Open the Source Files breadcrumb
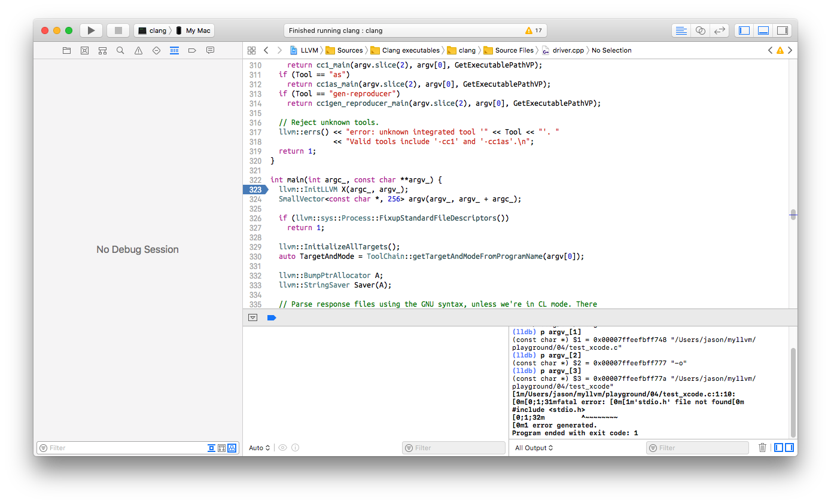This screenshot has width=831, height=504. (509, 51)
